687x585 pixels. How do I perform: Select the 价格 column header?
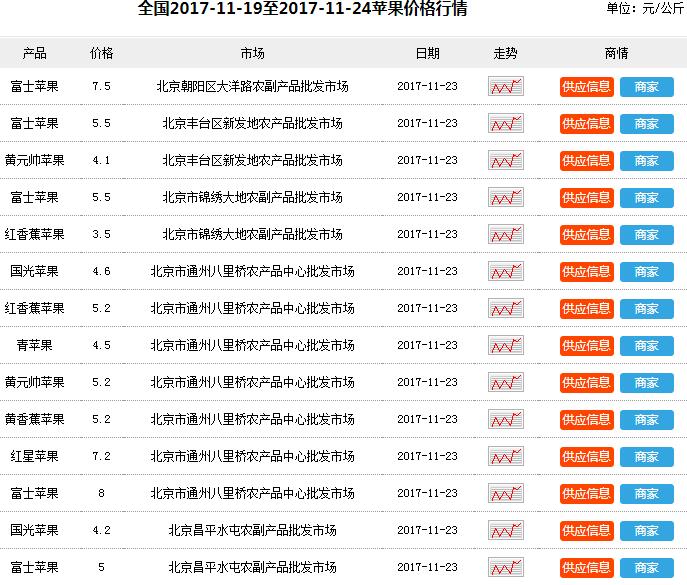[101, 53]
